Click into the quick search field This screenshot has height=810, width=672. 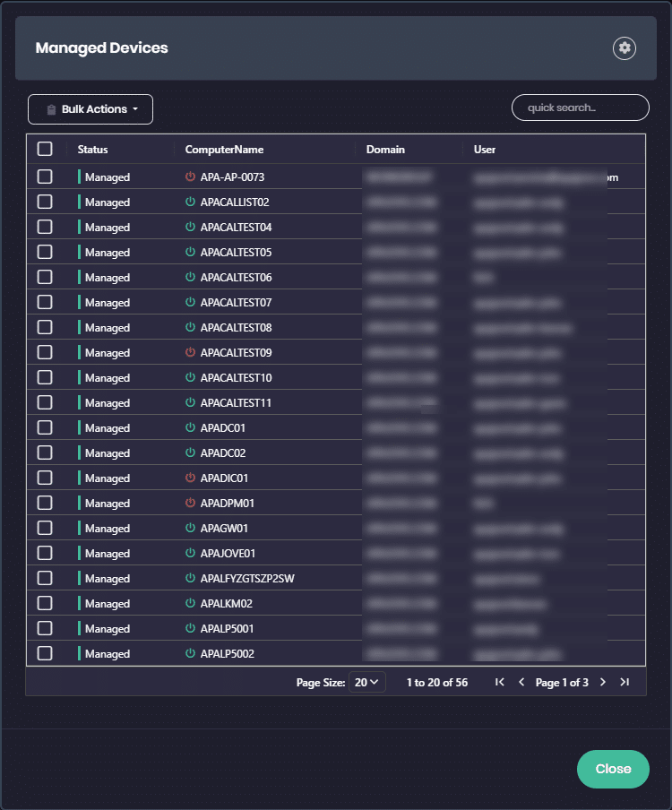click(x=580, y=108)
